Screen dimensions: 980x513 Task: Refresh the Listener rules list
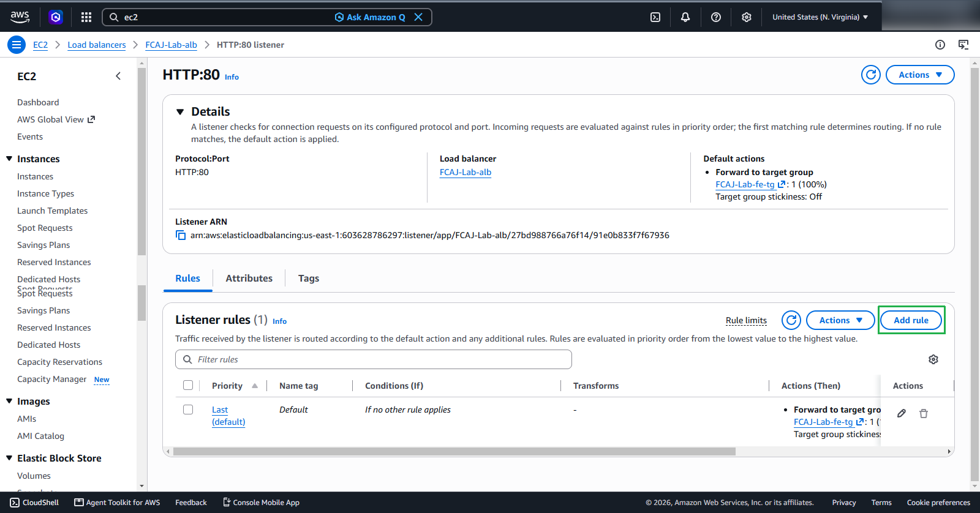coord(791,320)
